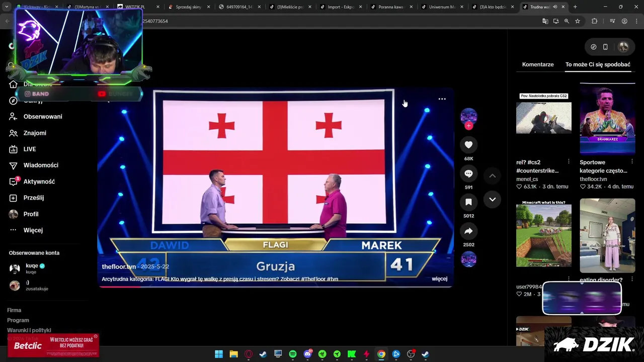Bookmark this page with the star icon
Image resolution: width=644 pixels, height=362 pixels.
coord(578,21)
